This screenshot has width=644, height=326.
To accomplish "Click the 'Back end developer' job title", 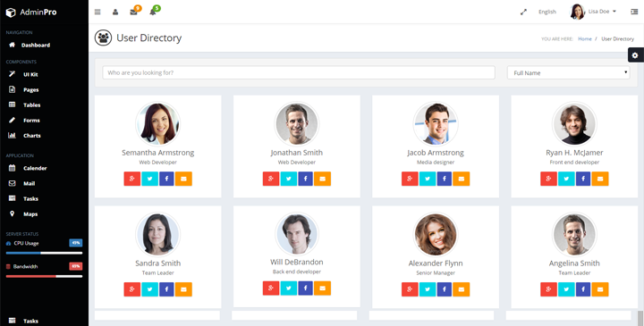I will click(297, 272).
